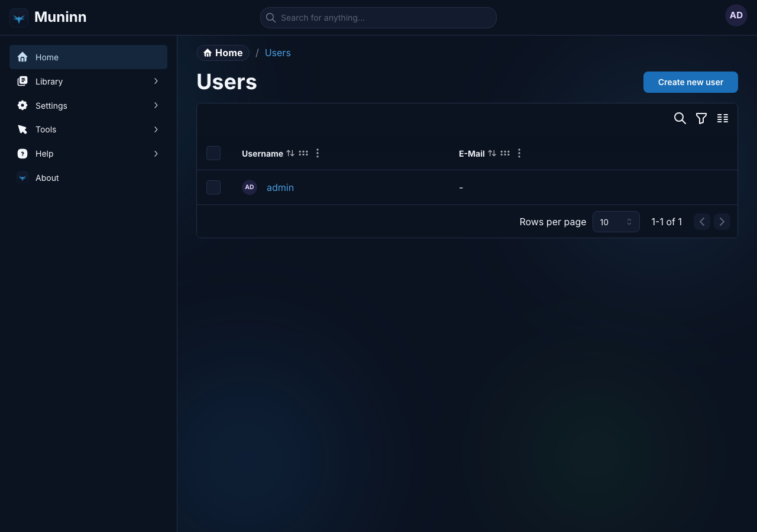757x532 pixels.
Task: Click the Search for anything field
Action: (x=378, y=18)
